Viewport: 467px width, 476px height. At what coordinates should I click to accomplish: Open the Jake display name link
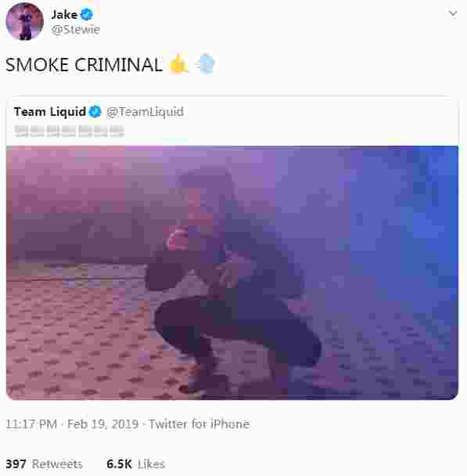[64, 15]
